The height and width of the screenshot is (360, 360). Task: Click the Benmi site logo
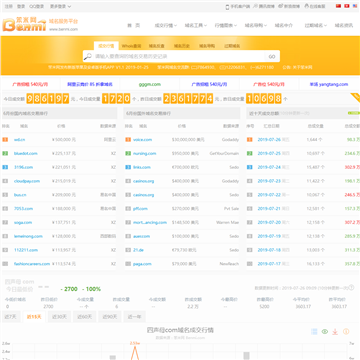pyautogui.click(x=24, y=25)
